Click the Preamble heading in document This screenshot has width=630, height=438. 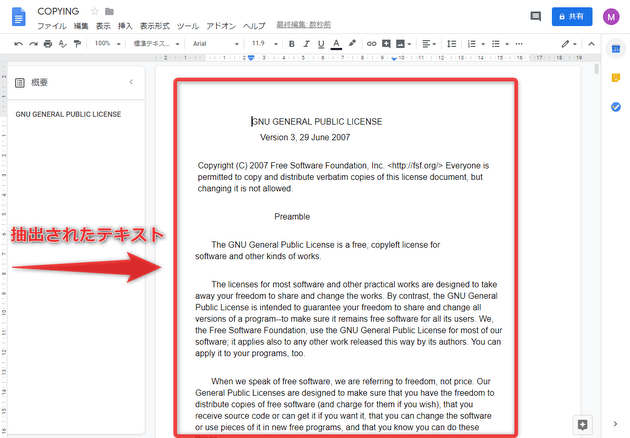[x=292, y=217]
